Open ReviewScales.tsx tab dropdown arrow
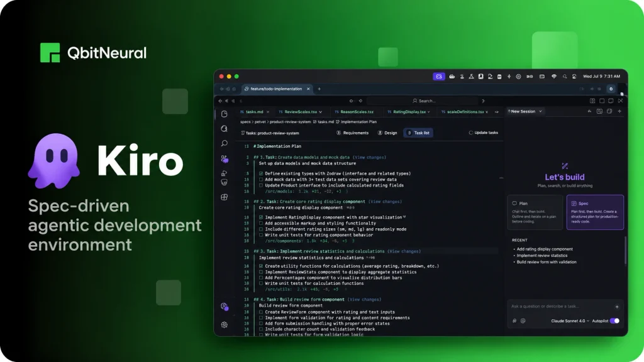Image resolution: width=644 pixels, height=362 pixels. (x=320, y=112)
